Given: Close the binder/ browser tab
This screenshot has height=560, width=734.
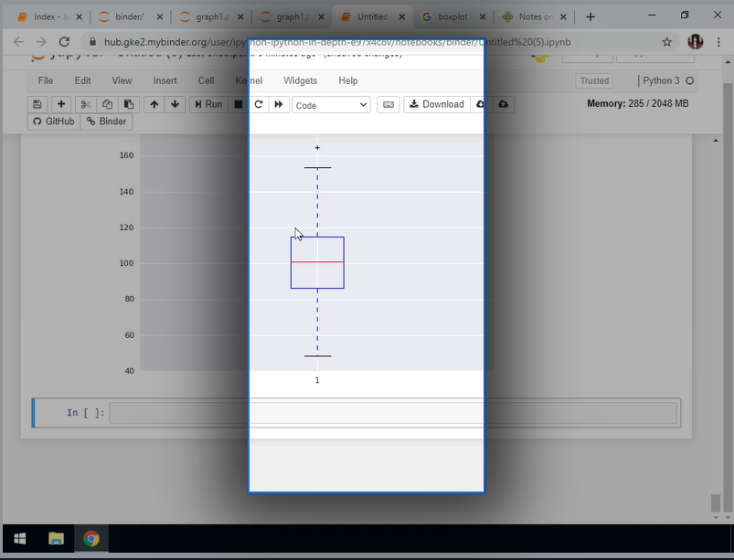Looking at the screenshot, I should (160, 16).
